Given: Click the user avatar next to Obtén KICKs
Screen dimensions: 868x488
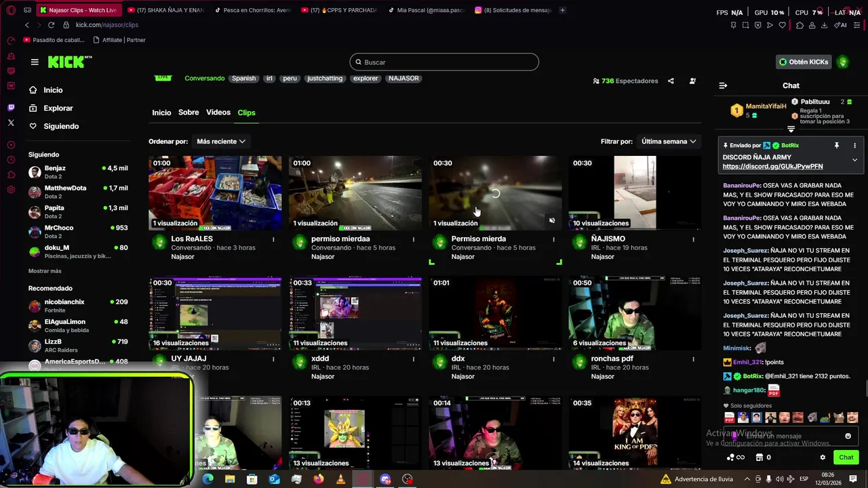Looking at the screenshot, I should pyautogui.click(x=843, y=62).
